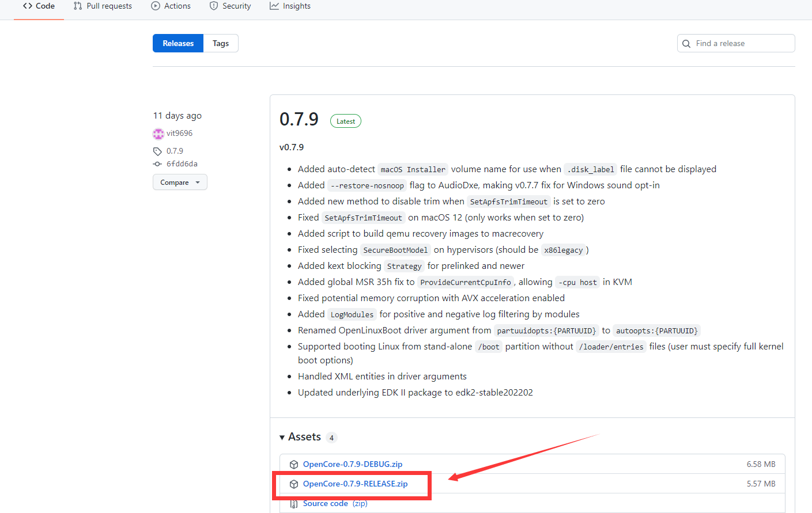Click the Actions play icon
Screen dimensions: 812x513
click(156, 6)
